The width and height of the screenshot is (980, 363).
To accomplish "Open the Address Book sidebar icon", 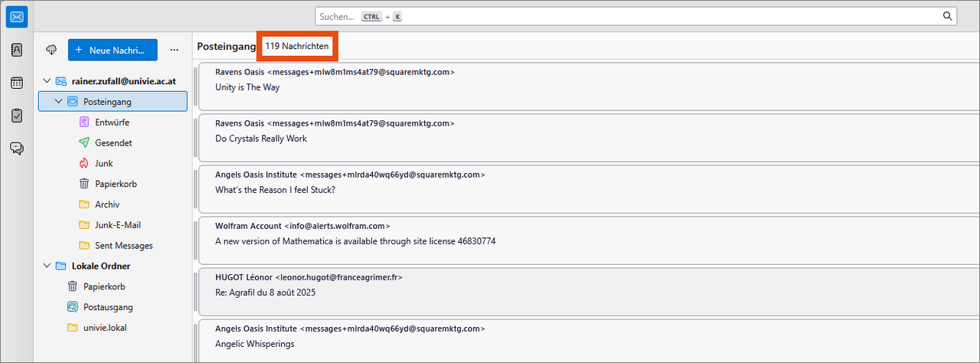I will (16, 50).
